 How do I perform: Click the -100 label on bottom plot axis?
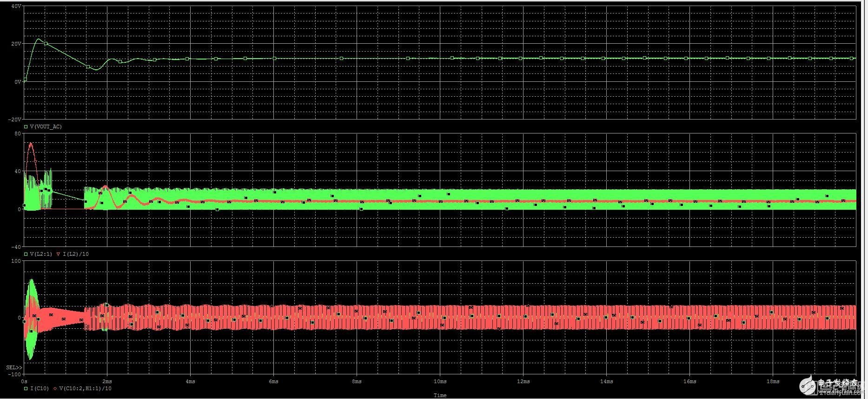click(15, 374)
